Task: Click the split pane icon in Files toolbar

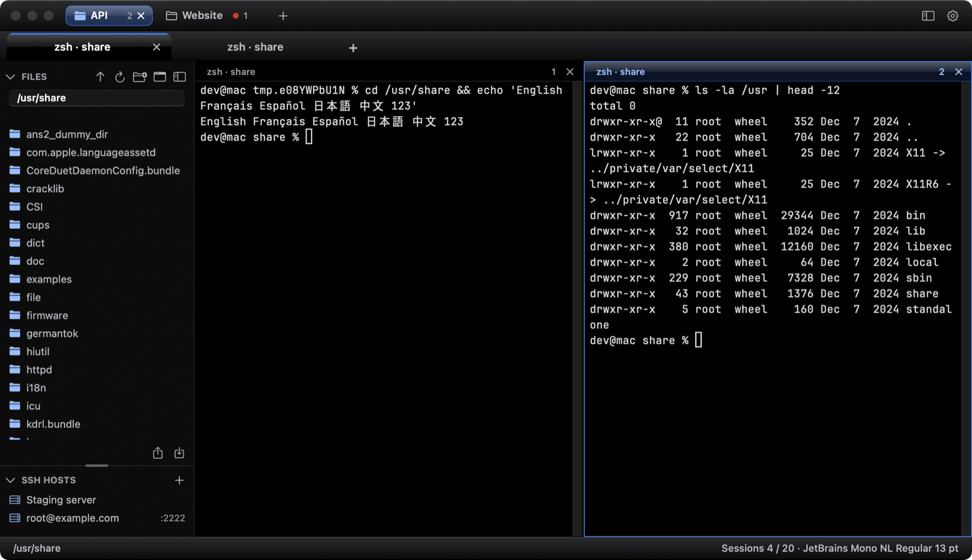Action: (179, 77)
